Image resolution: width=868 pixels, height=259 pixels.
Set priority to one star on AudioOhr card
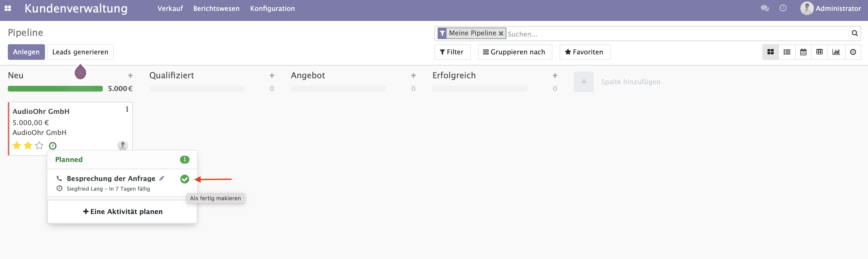click(17, 146)
